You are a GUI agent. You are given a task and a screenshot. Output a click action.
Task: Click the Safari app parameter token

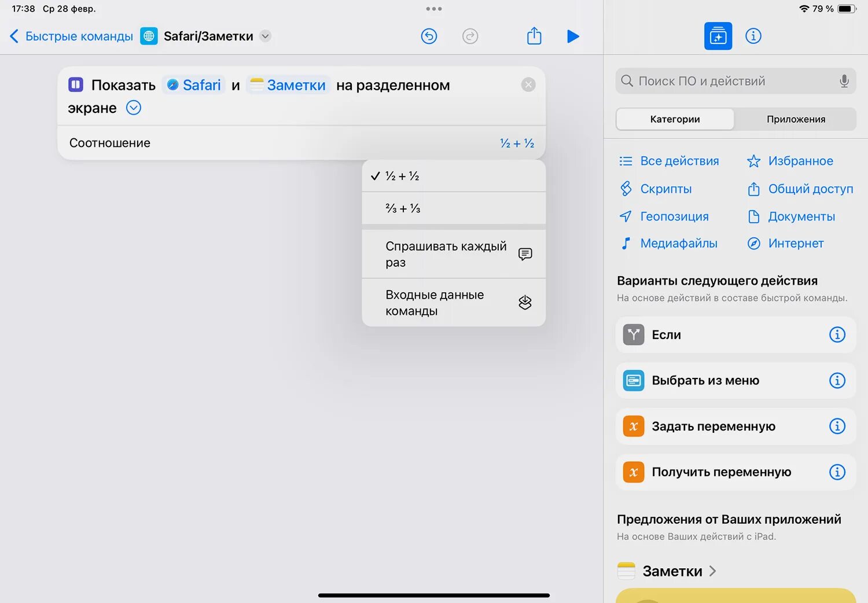194,85
